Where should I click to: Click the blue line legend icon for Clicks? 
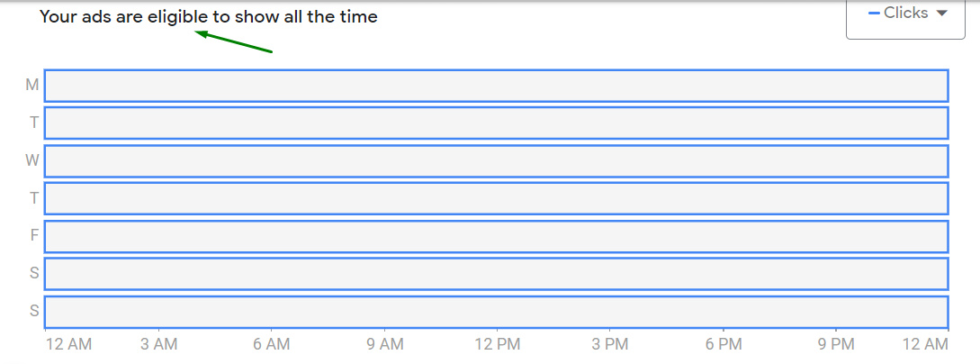point(874,14)
